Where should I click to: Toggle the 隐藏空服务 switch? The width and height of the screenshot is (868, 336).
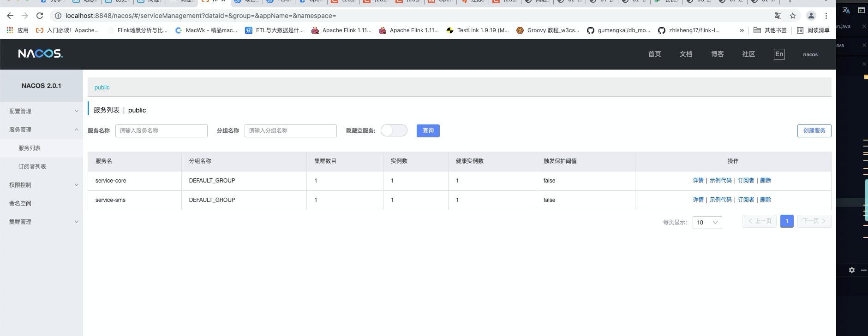click(394, 130)
